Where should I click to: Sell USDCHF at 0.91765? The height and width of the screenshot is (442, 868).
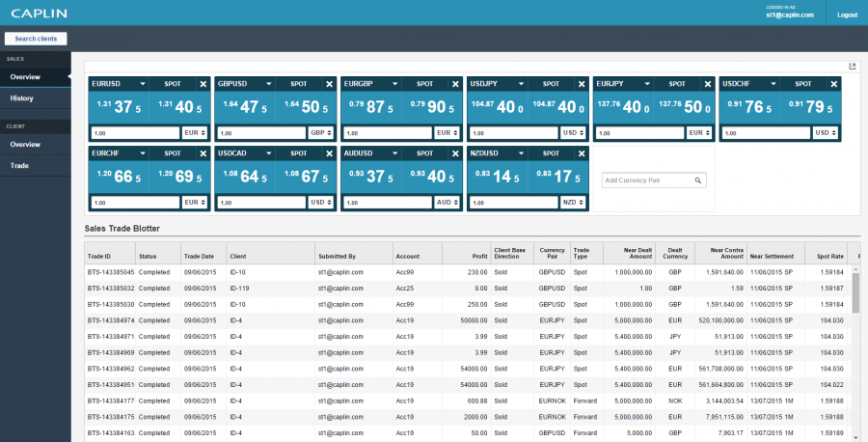(749, 107)
